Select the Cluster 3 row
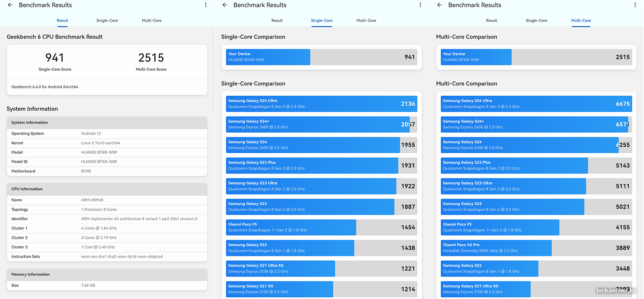The height and width of the screenshot is (299, 644). pyautogui.click(x=107, y=247)
